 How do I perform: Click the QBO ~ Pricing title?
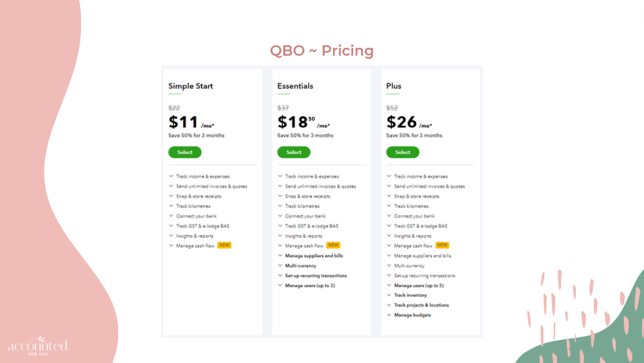pyautogui.click(x=322, y=51)
